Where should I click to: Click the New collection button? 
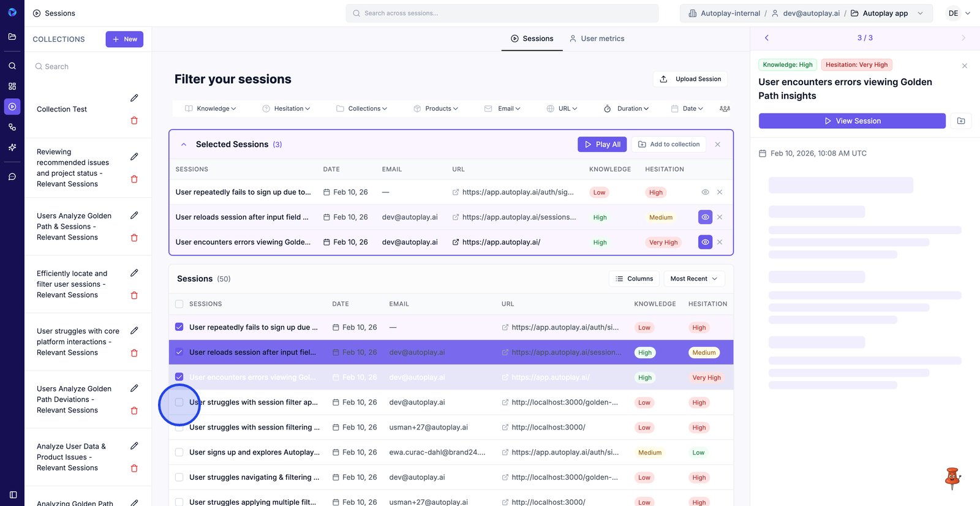124,39
